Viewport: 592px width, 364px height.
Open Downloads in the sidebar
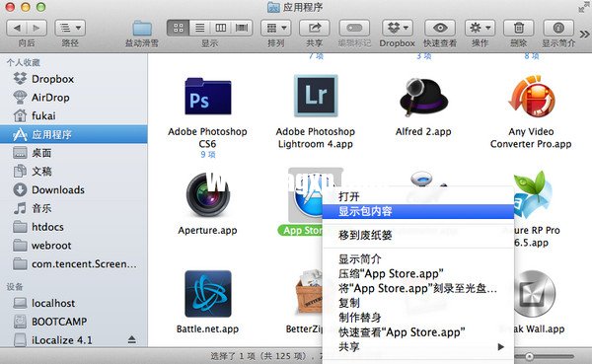74,190
